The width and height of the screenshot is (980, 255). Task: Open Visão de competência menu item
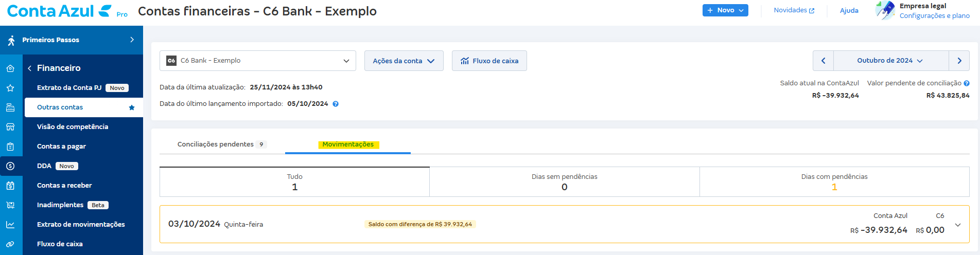84,127
